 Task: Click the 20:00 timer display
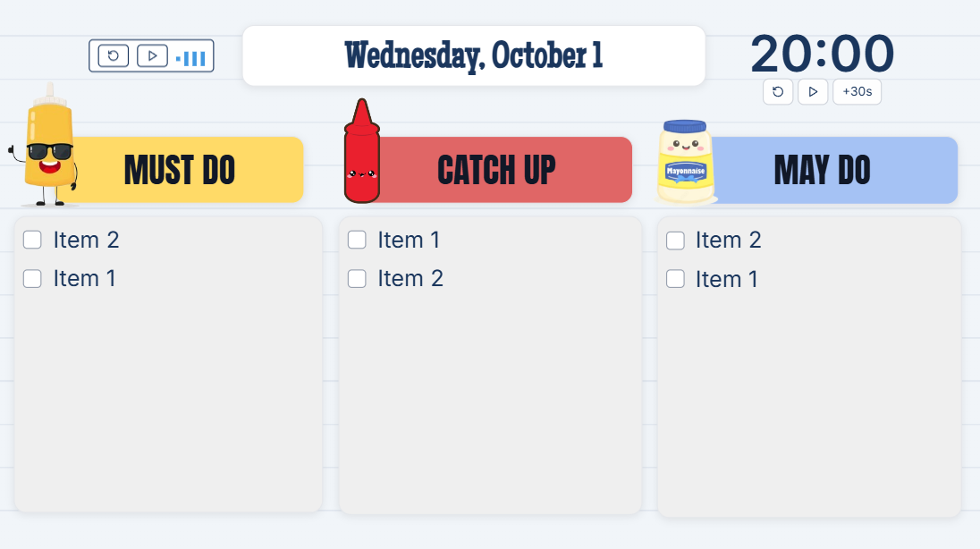822,54
